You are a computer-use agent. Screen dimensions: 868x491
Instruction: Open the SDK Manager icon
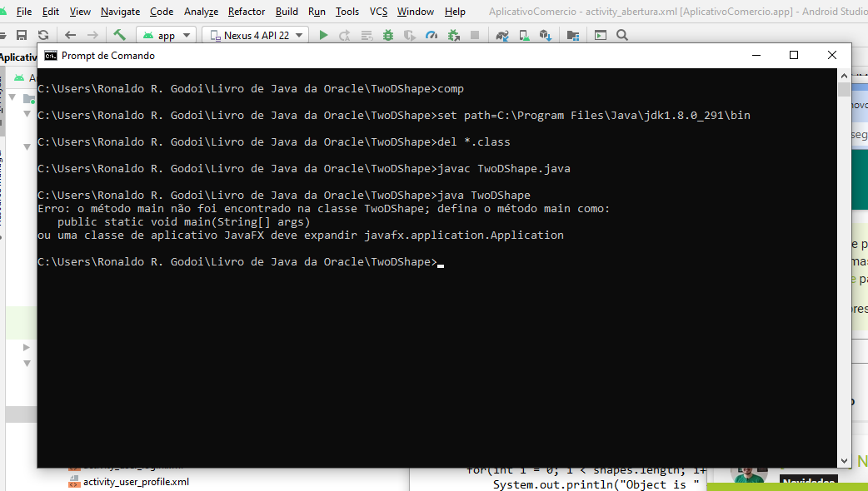(x=546, y=36)
